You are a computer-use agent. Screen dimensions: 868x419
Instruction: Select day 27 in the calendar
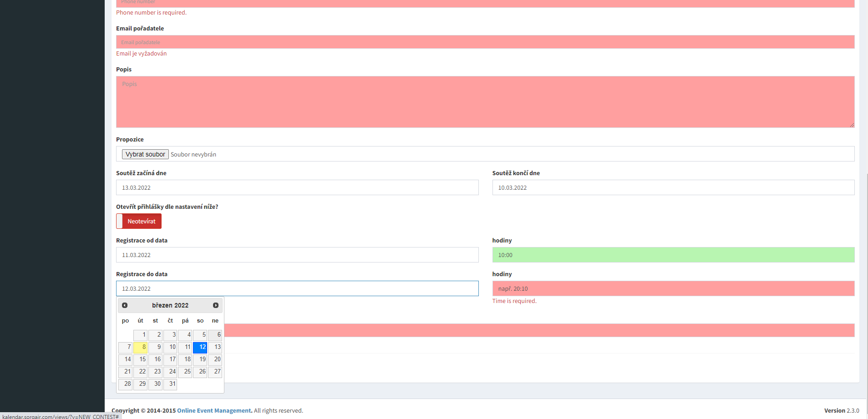pyautogui.click(x=215, y=372)
